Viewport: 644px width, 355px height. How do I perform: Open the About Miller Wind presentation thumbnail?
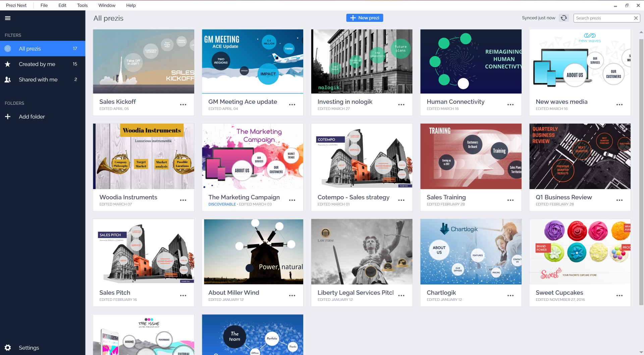[253, 252]
